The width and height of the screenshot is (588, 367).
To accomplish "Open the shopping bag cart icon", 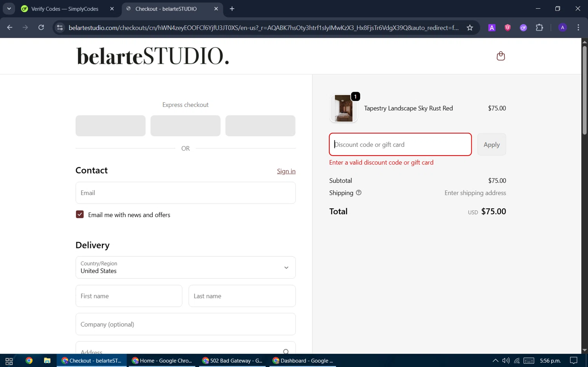I will (501, 56).
